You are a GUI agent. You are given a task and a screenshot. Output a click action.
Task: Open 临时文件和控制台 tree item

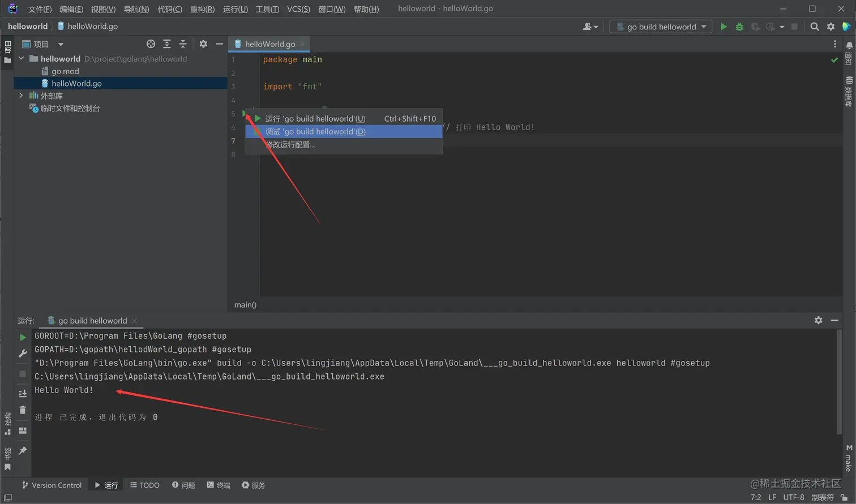[65, 108]
